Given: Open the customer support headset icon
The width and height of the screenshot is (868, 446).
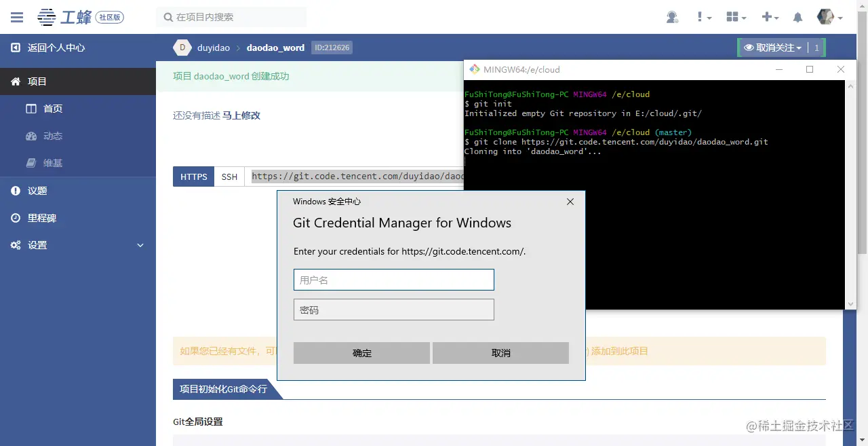Looking at the screenshot, I should [672, 17].
